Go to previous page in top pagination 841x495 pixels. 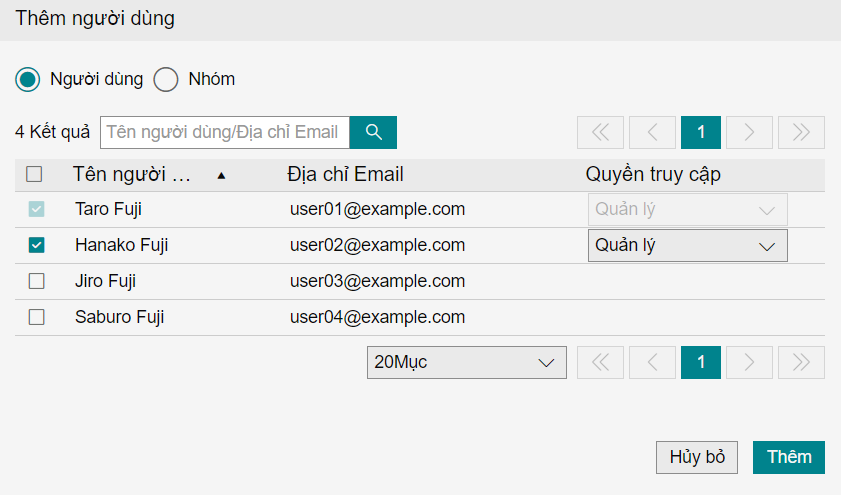653,132
